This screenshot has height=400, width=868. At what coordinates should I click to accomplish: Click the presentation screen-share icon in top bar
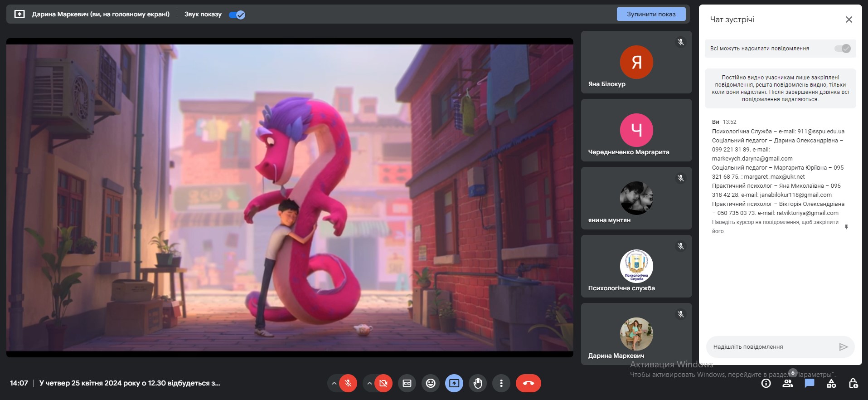point(19,14)
